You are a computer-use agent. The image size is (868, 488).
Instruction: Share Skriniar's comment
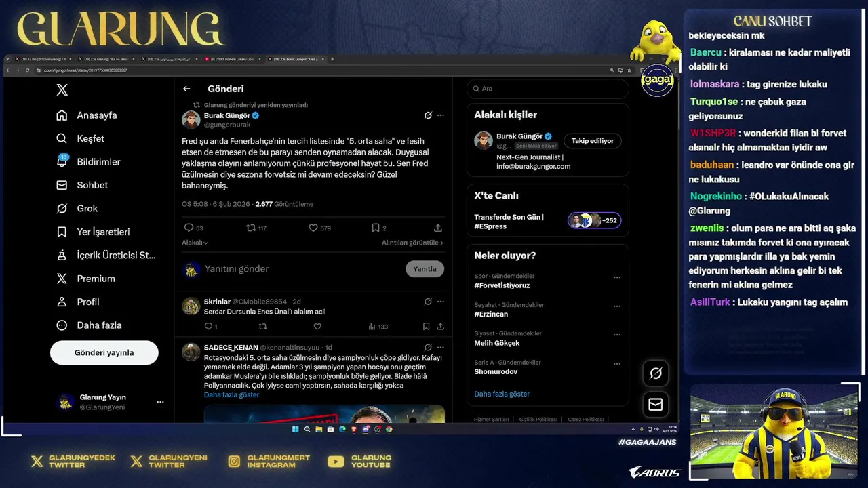(x=441, y=327)
